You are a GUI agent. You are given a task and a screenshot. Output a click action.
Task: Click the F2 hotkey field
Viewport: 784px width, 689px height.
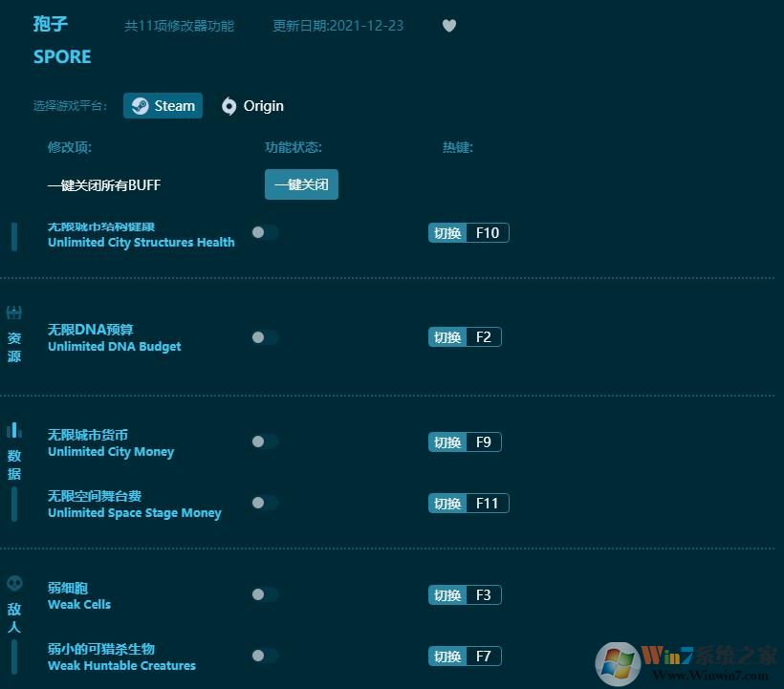[x=484, y=337]
